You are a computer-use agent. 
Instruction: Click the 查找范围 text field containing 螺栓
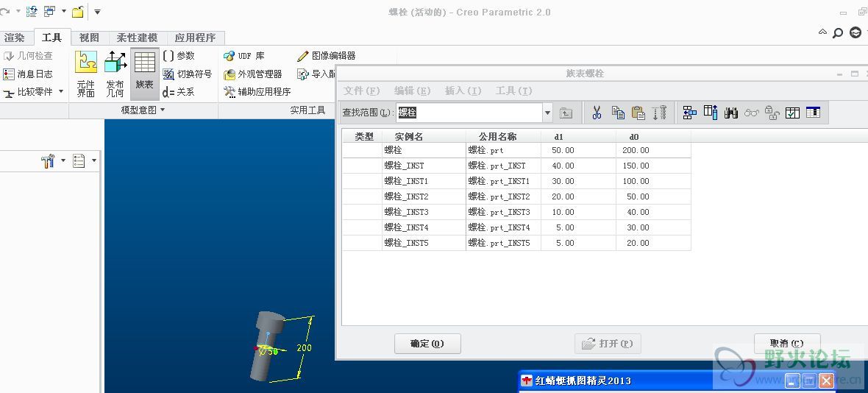click(x=469, y=113)
